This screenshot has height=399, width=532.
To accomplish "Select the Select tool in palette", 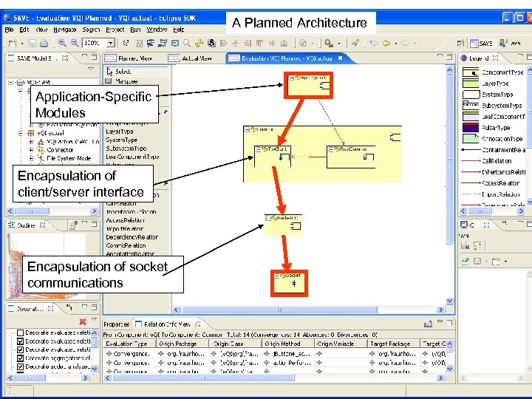I will pos(137,71).
